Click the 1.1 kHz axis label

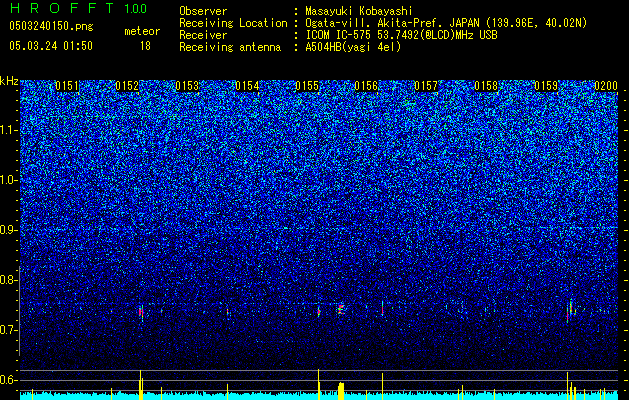[x=9, y=130]
